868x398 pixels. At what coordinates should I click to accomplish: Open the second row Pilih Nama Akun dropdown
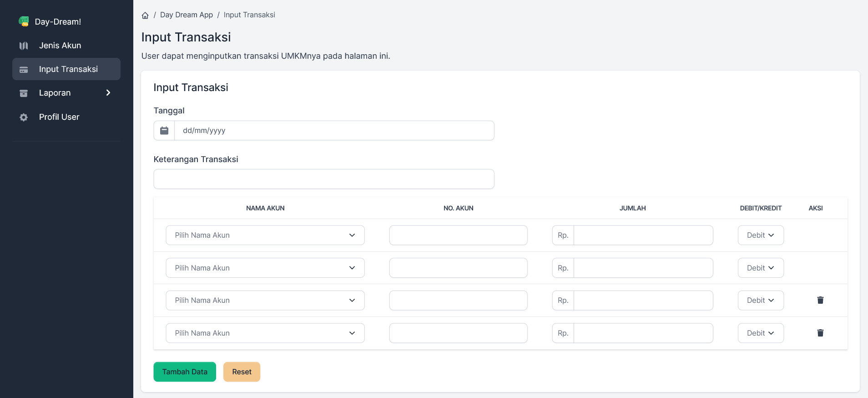265,268
